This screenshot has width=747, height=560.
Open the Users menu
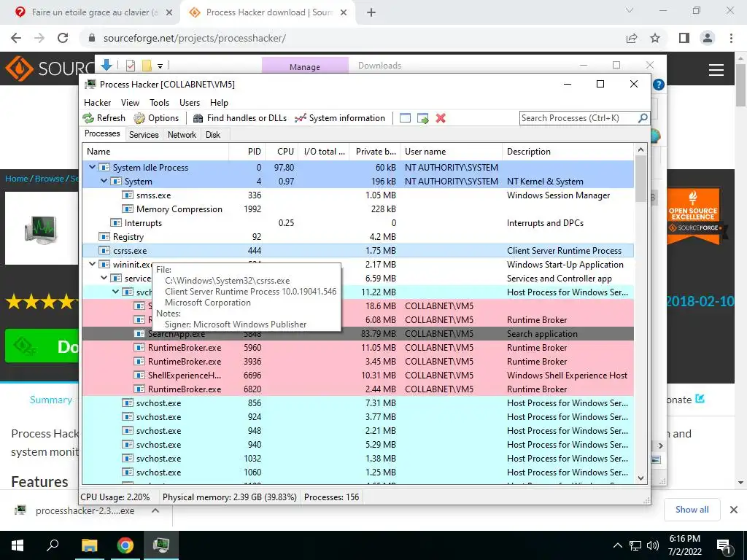click(190, 103)
